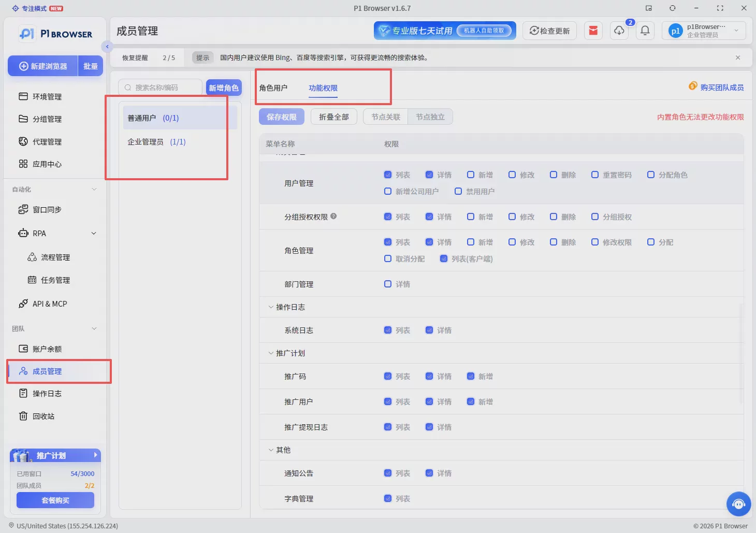Add a role with 新增角色
The height and width of the screenshot is (533, 756).
[224, 88]
